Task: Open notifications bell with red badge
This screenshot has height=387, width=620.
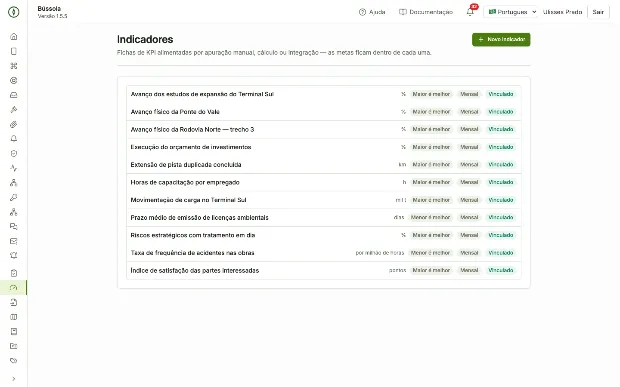Action: click(x=470, y=11)
